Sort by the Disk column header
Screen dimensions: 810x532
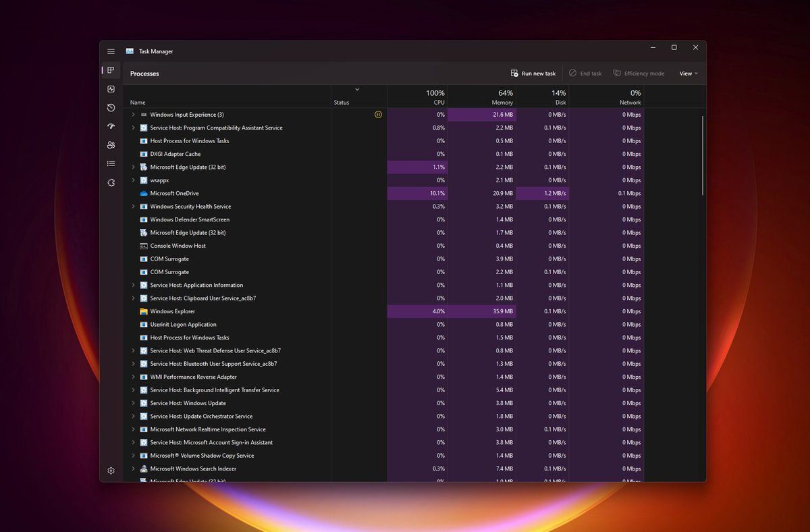click(x=542, y=97)
